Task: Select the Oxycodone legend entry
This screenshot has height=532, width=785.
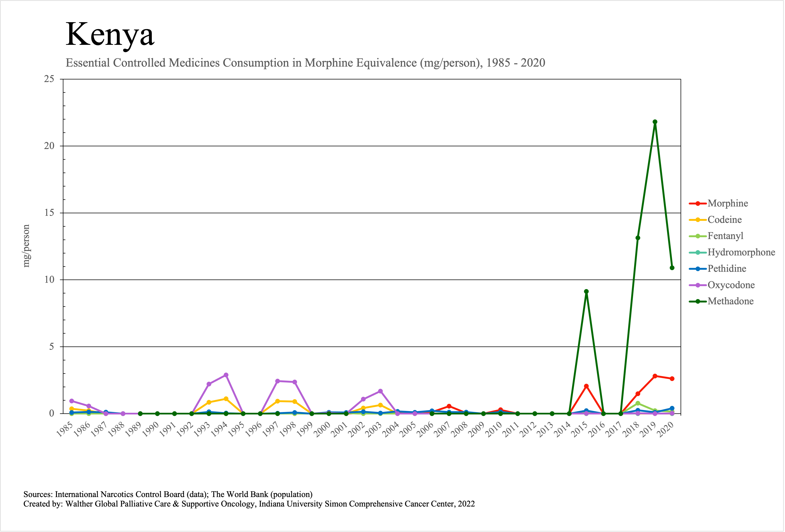Action: pos(731,285)
